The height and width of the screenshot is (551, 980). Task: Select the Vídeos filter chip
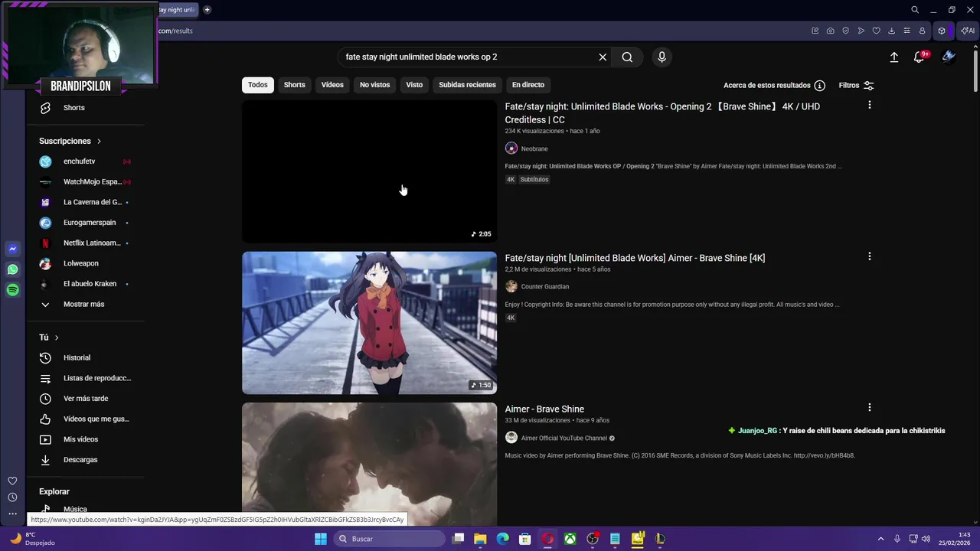(x=332, y=85)
